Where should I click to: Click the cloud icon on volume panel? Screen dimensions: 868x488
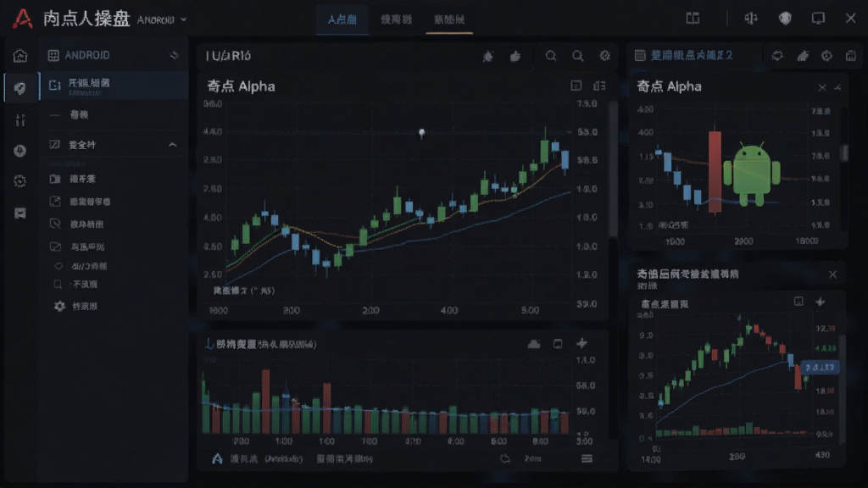pos(534,344)
